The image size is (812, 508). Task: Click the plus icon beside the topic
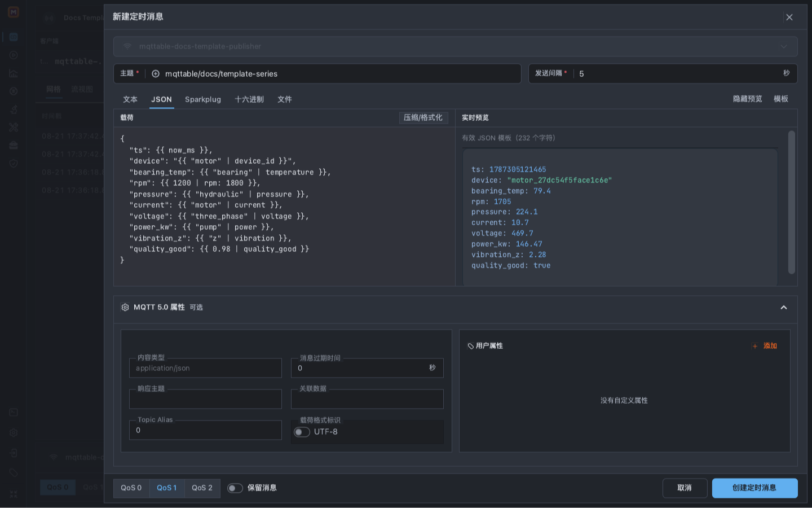(156, 73)
